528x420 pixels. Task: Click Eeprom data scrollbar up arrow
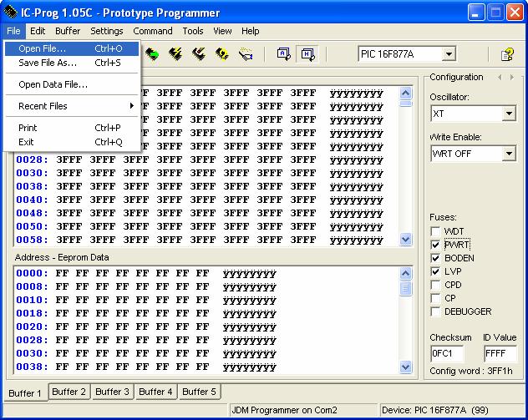(405, 273)
